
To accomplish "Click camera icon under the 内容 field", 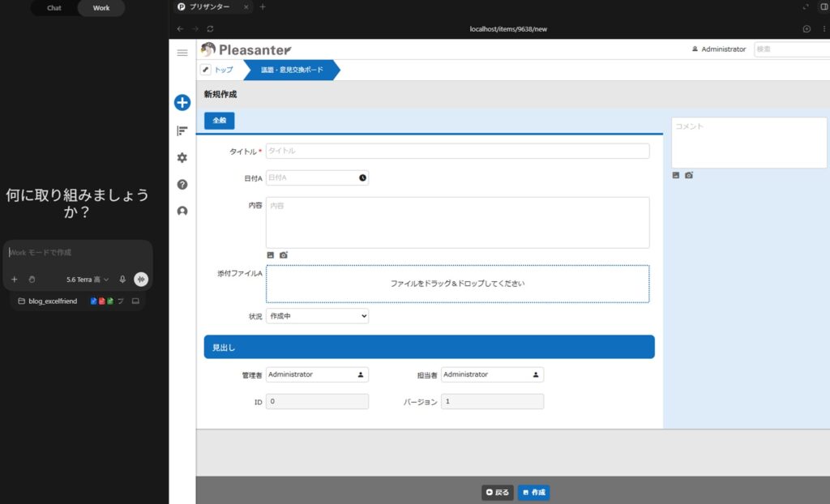I will click(x=283, y=255).
